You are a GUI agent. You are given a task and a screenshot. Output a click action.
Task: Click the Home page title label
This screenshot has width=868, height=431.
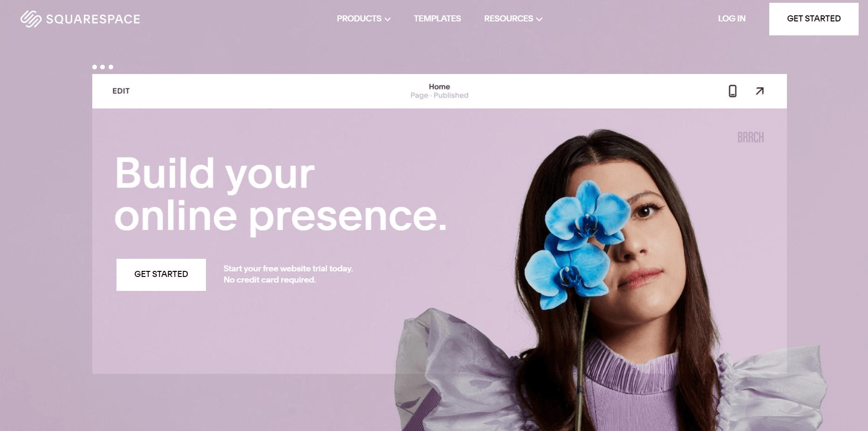coord(439,87)
